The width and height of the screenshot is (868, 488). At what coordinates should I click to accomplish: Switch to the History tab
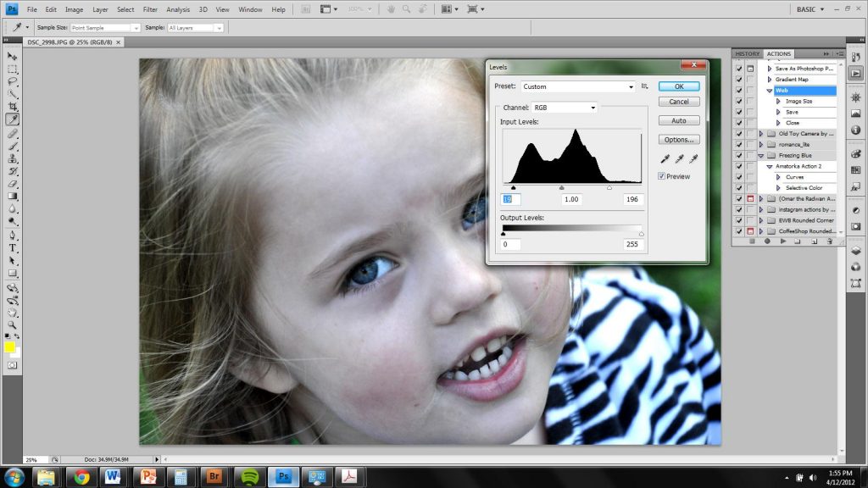tap(747, 54)
